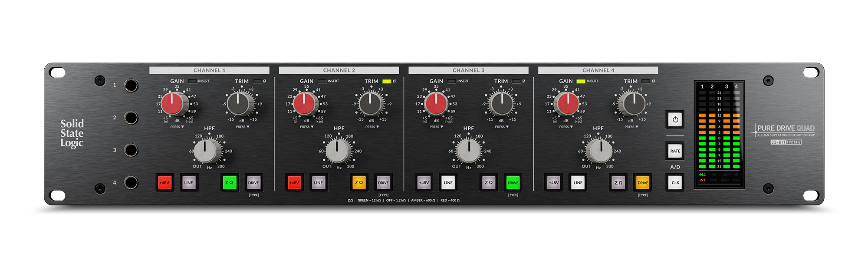This screenshot has height=277, width=868.
Task: Click Channel 2 INSERT indicator LED
Action: tap(322, 81)
